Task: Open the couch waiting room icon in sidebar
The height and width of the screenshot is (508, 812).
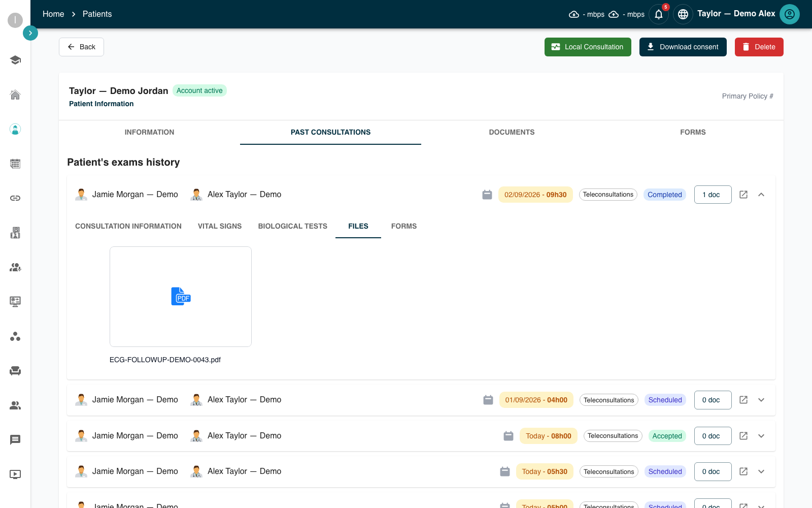Action: click(15, 371)
